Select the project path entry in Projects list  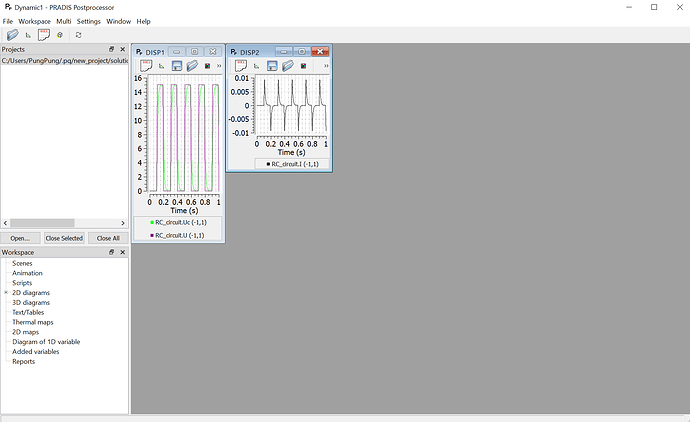point(65,61)
